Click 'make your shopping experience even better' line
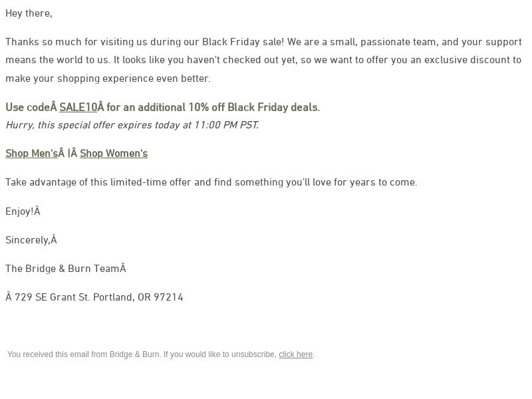532x399 pixels. [108, 78]
